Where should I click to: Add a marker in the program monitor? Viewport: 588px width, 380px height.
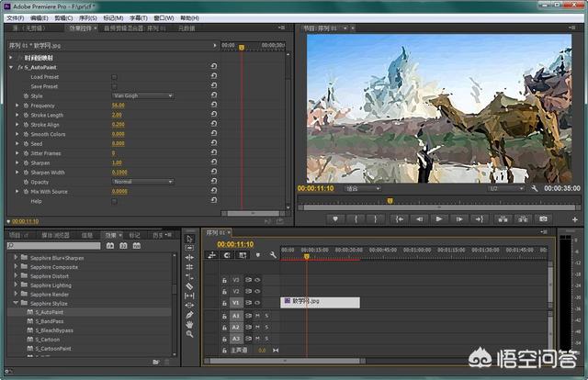[x=335, y=219]
